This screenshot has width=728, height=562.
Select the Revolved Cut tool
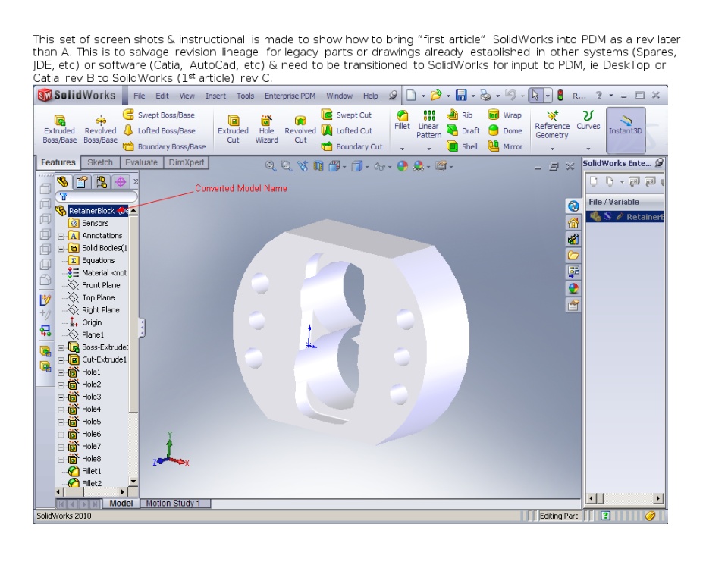[x=300, y=130]
